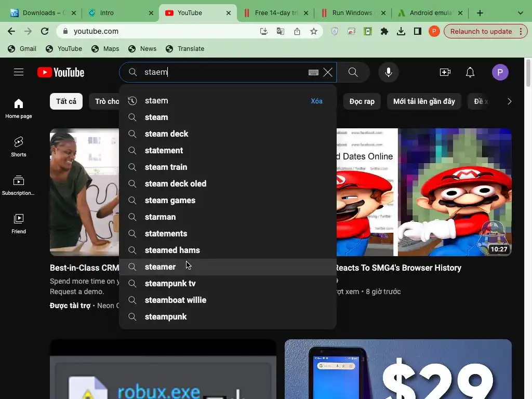
Task: Open Shorts in the sidebar
Action: click(x=19, y=147)
